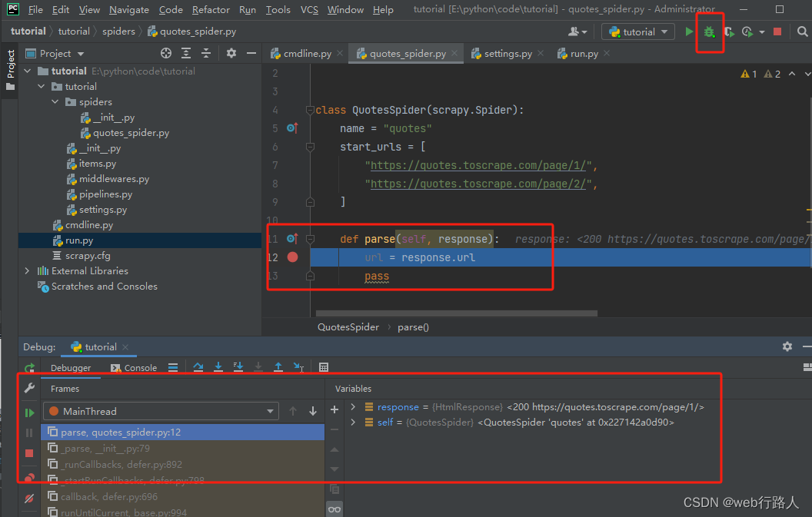Open MainThread frames dropdown
The height and width of the screenshot is (517, 812).
pos(161,412)
